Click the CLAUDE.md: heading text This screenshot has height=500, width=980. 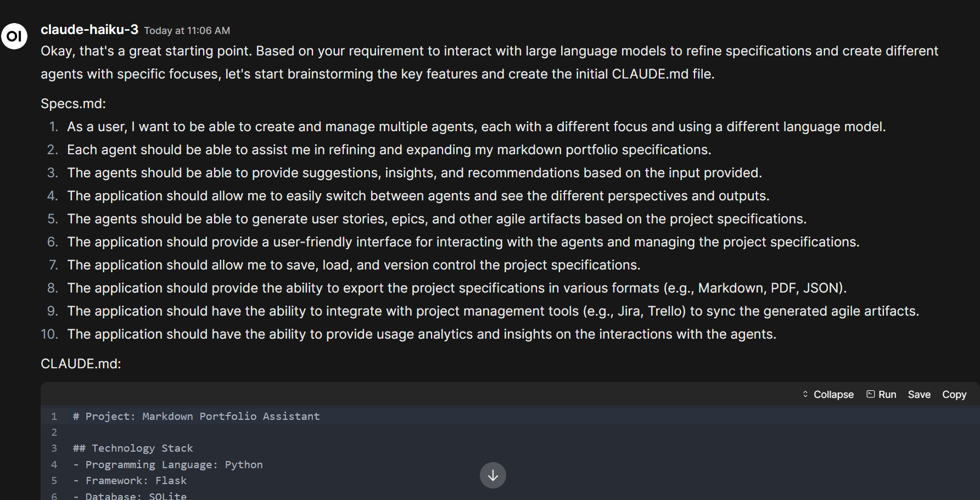pyautogui.click(x=81, y=364)
